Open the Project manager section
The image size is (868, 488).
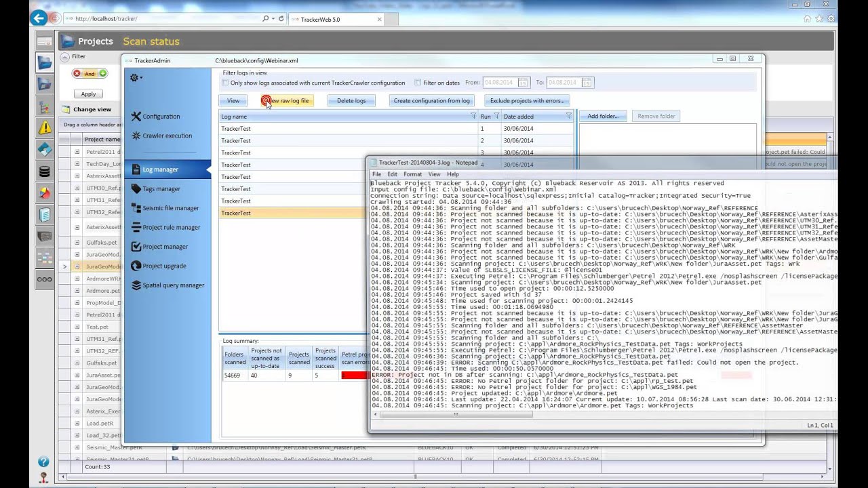(159, 247)
